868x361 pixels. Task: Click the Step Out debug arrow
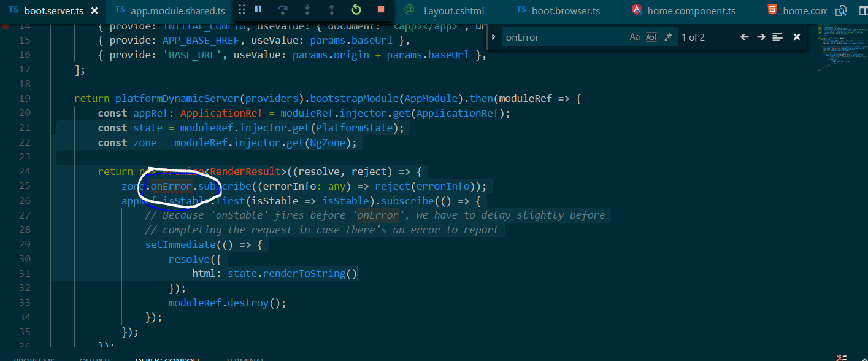click(332, 9)
